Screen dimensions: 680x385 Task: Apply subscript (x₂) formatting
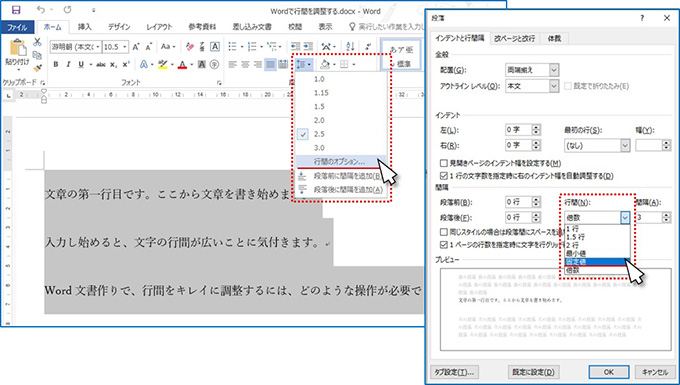[113, 65]
